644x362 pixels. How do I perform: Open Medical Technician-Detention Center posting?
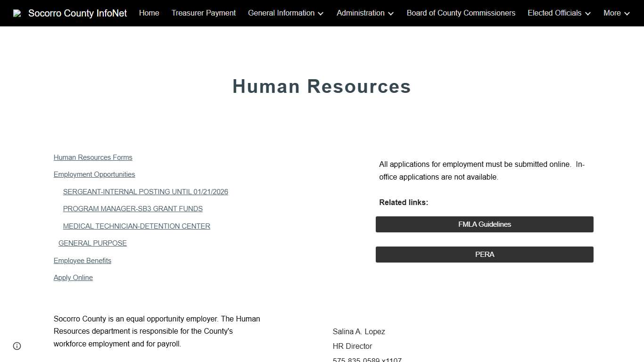pos(136,226)
